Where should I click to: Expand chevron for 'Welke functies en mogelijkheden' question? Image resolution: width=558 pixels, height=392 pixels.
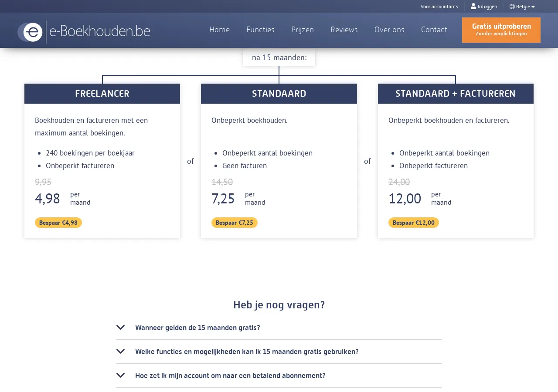pyautogui.click(x=121, y=351)
